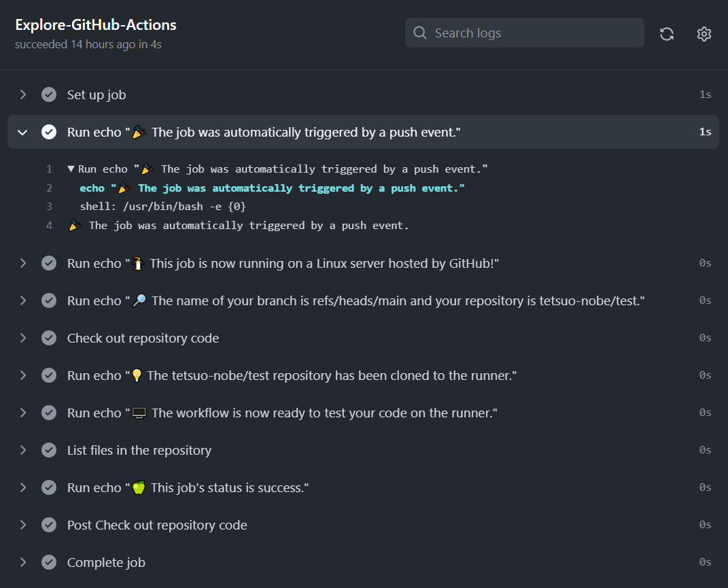Screen dimensions: 728x588
Task: Open the repository cloned to runner step
Action: point(292,375)
